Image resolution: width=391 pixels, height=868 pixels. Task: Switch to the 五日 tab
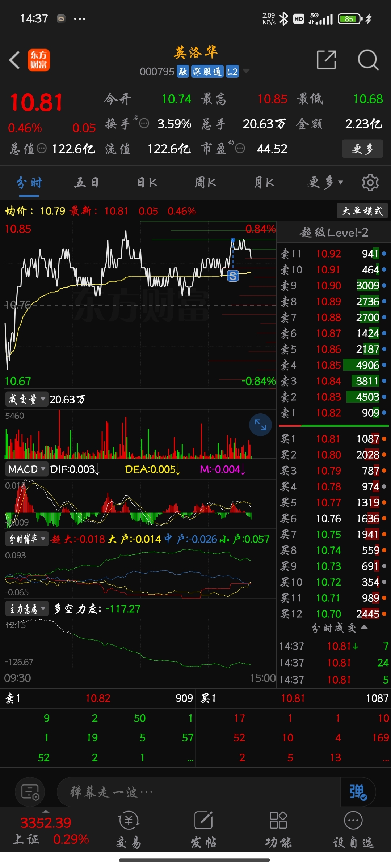87,183
